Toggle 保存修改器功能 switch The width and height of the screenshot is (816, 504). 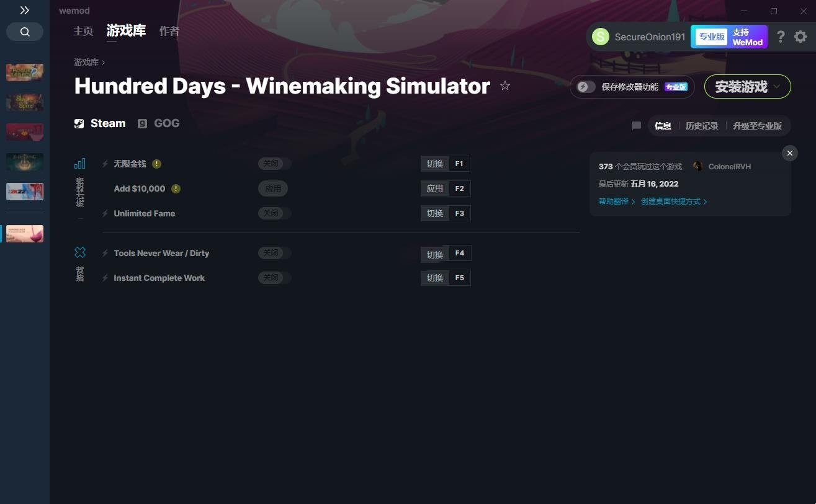(586, 87)
